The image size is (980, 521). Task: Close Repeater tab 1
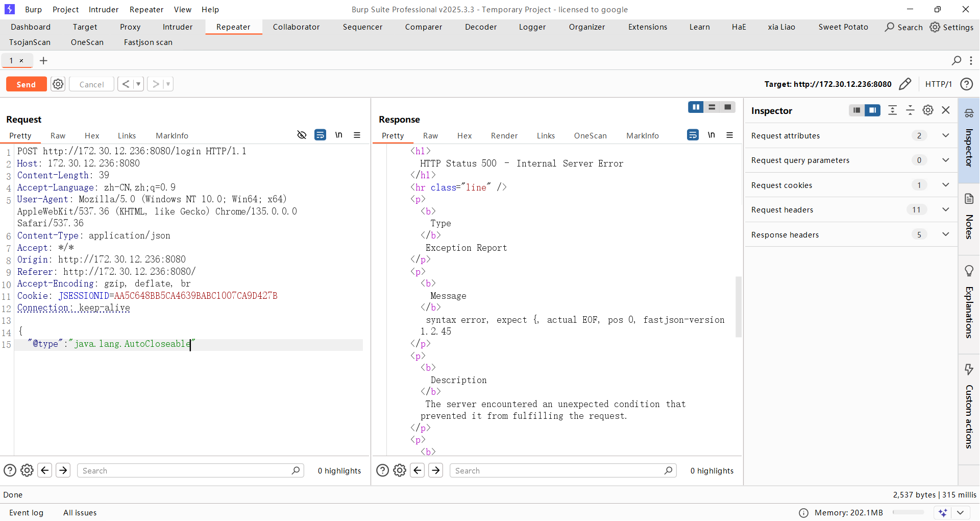21,61
